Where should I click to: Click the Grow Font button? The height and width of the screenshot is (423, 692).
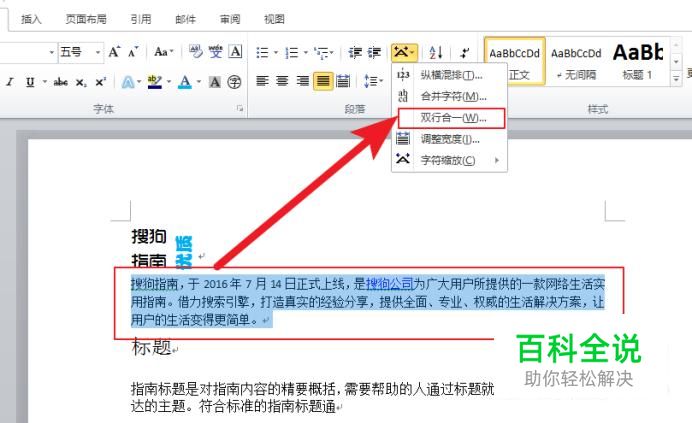coord(114,52)
